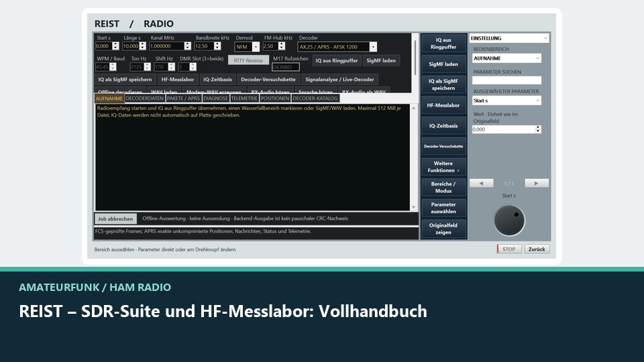Expand the EINSTELLUNG combo box

pyautogui.click(x=509, y=38)
